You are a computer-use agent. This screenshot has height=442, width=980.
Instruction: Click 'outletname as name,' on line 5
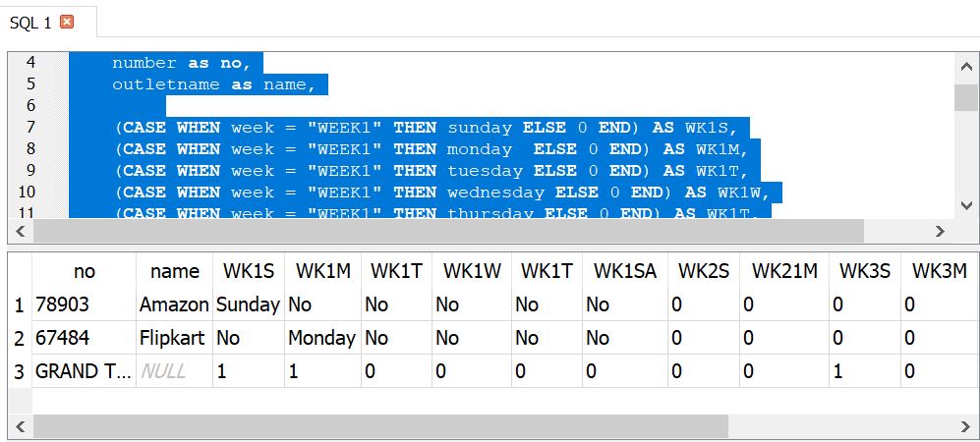213,84
